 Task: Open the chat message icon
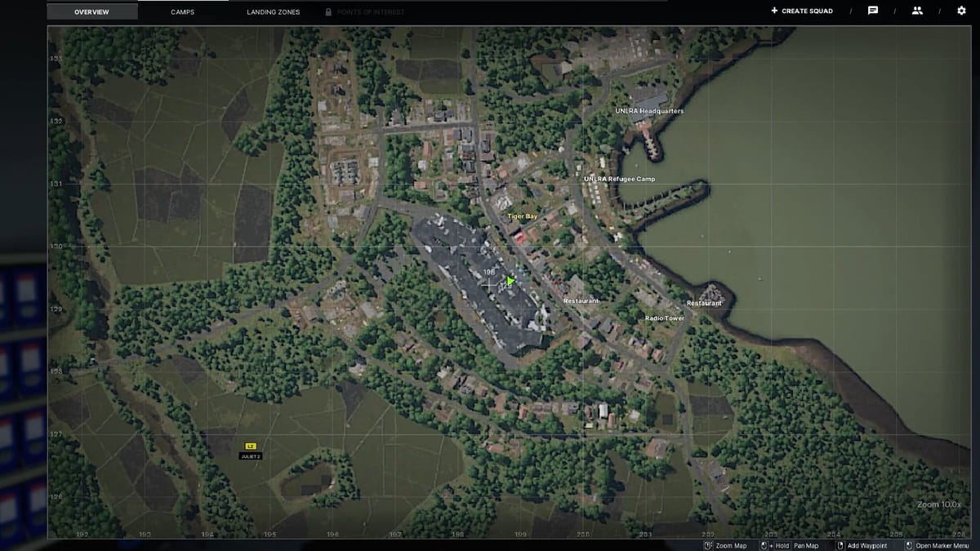872,11
